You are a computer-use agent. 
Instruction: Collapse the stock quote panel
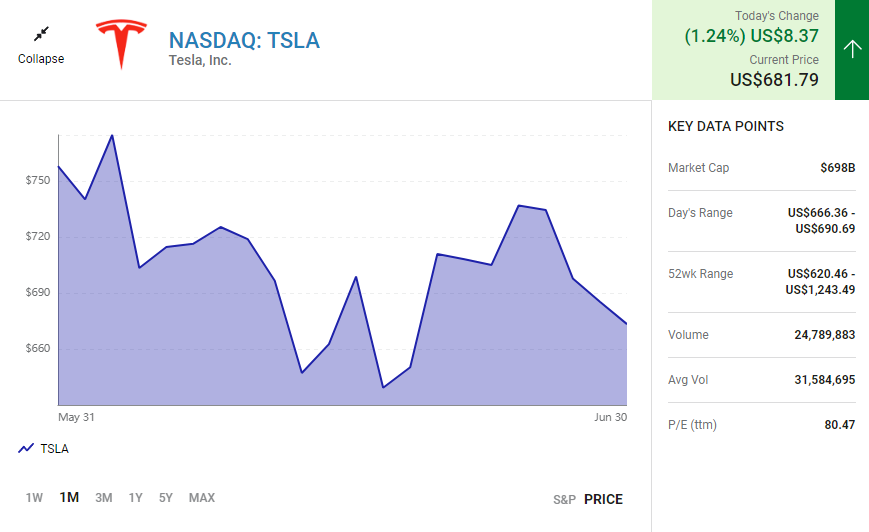click(x=41, y=58)
